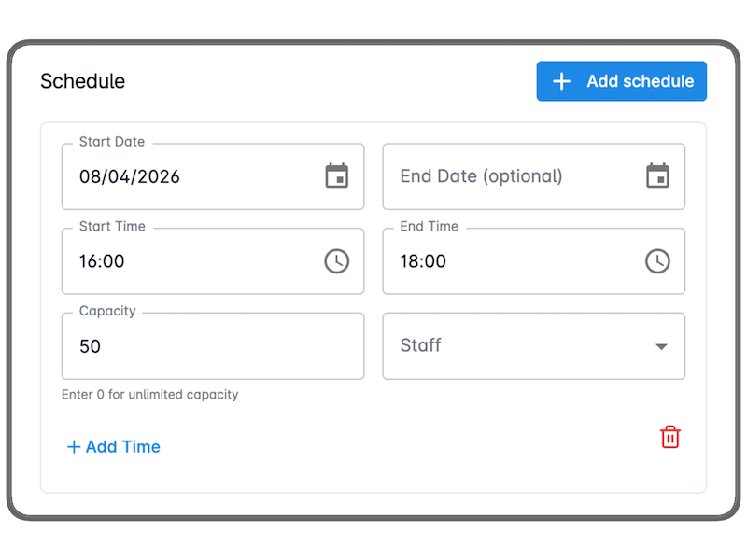Click the plus icon beside Add Time
The image size is (747, 560).
tap(74, 447)
